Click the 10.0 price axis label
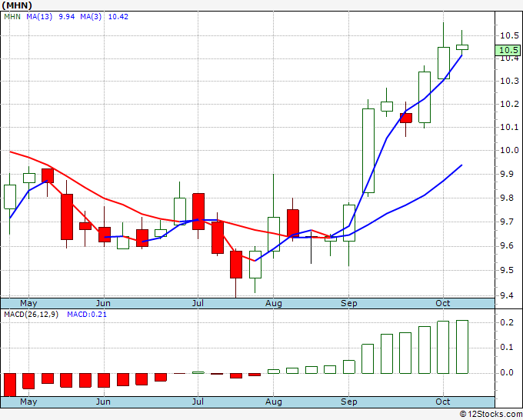The height and width of the screenshot is (420, 523). (509, 150)
